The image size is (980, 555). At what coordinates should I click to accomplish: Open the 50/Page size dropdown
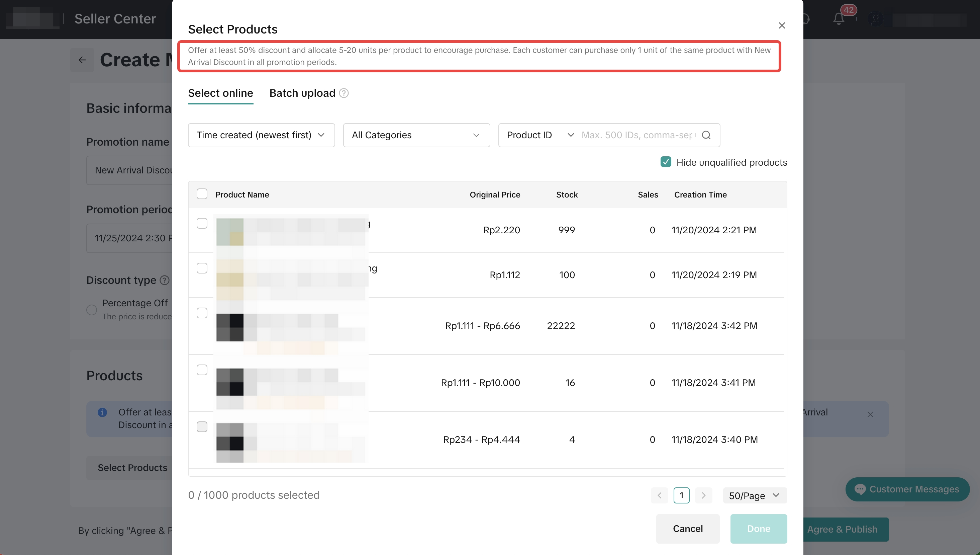point(754,495)
